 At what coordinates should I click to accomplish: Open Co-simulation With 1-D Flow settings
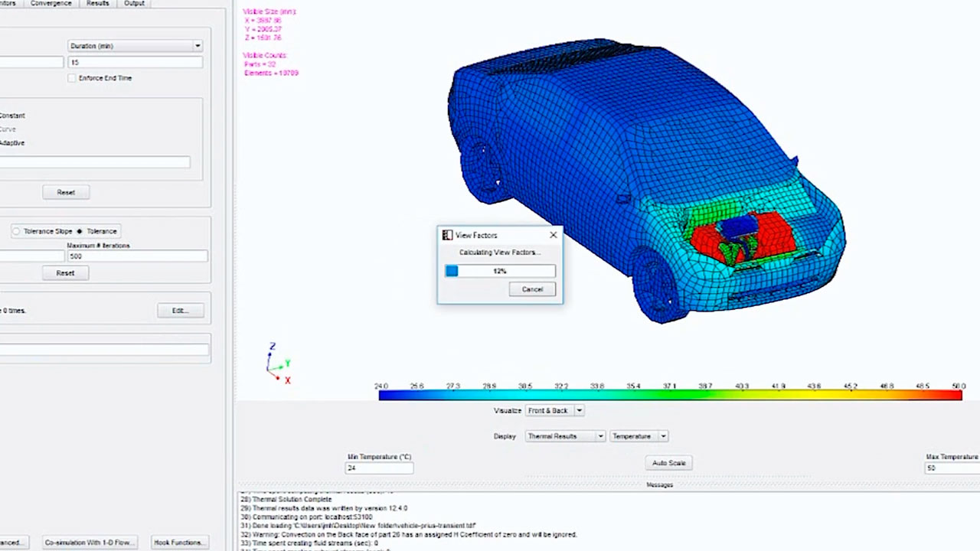pos(88,543)
